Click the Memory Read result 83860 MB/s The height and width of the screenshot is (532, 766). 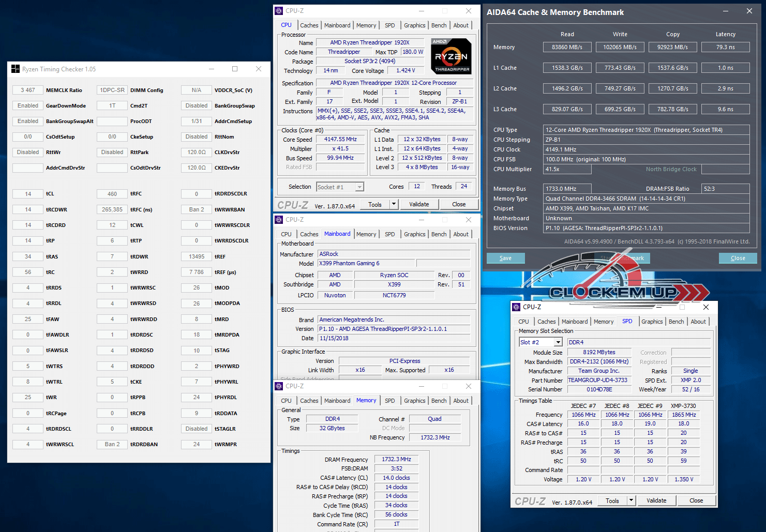[x=567, y=47]
